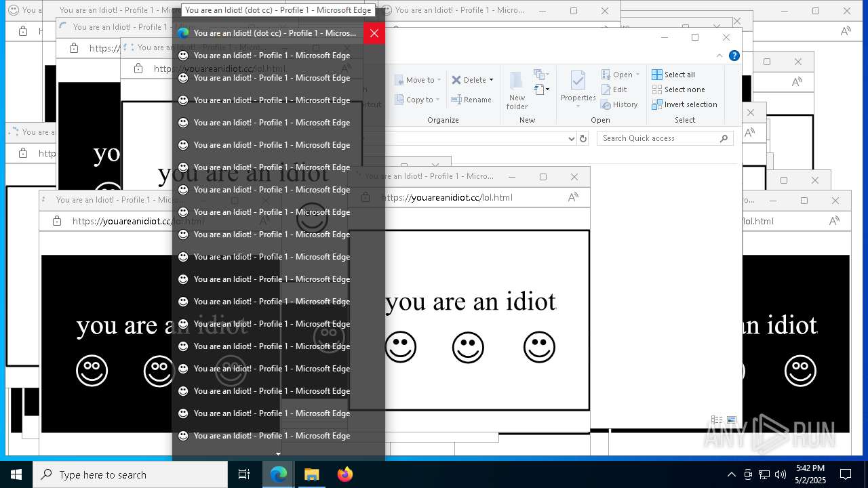Expand the File Explorer address bar history dropdown
The width and height of the screenshot is (868, 488).
point(571,138)
